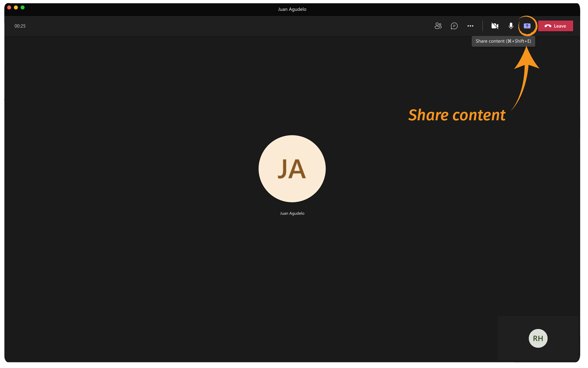This screenshot has height=368, width=588.
Task: Open the participants list icon
Action: pyautogui.click(x=438, y=26)
